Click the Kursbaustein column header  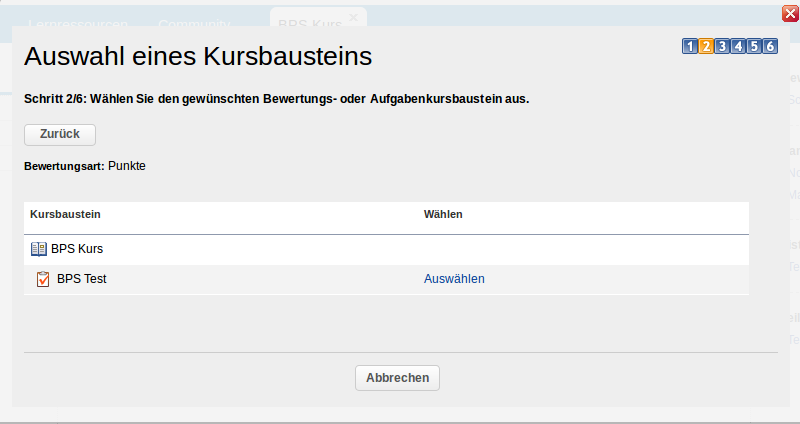65,214
